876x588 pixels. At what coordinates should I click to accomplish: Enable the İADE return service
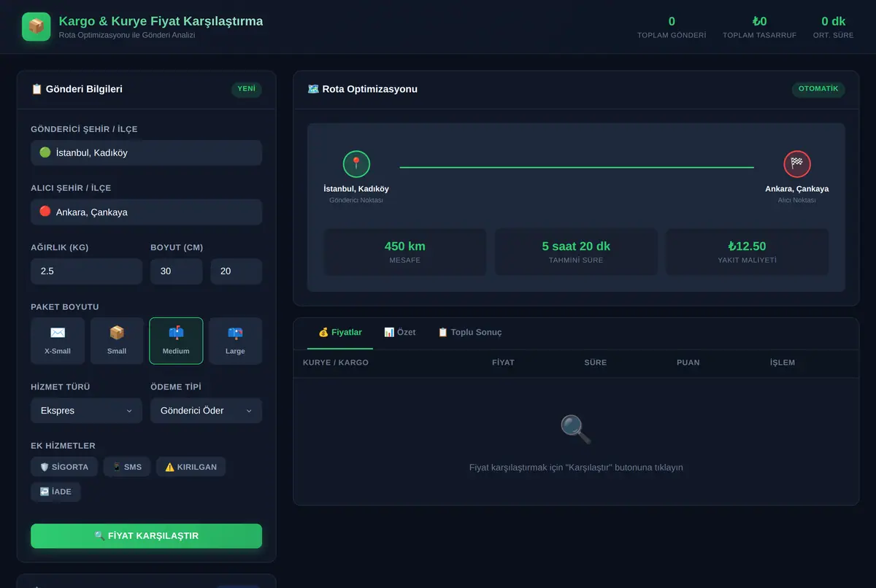55,492
